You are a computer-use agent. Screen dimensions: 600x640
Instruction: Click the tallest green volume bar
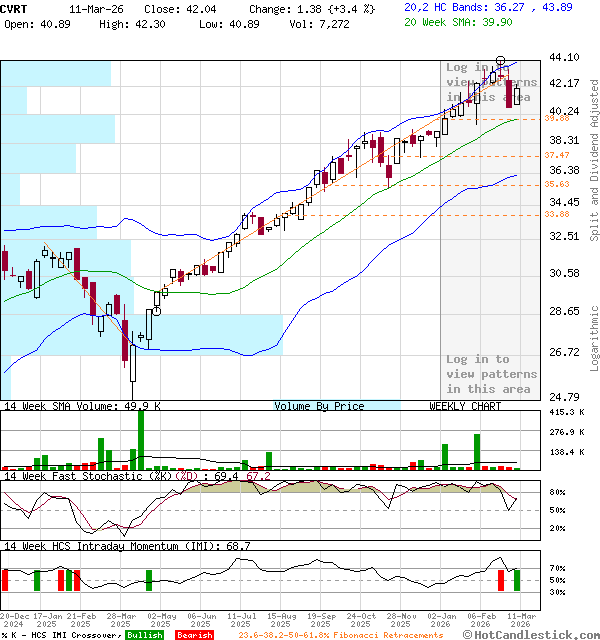click(141, 438)
